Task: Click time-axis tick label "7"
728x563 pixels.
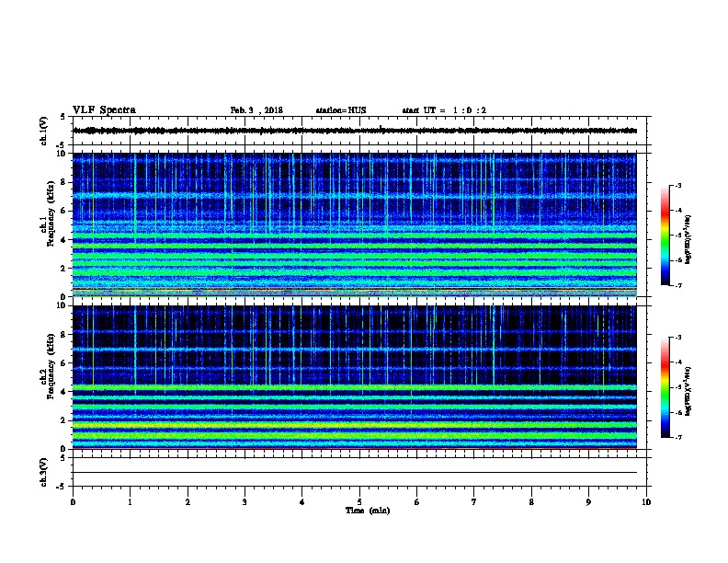Action: tap(474, 502)
